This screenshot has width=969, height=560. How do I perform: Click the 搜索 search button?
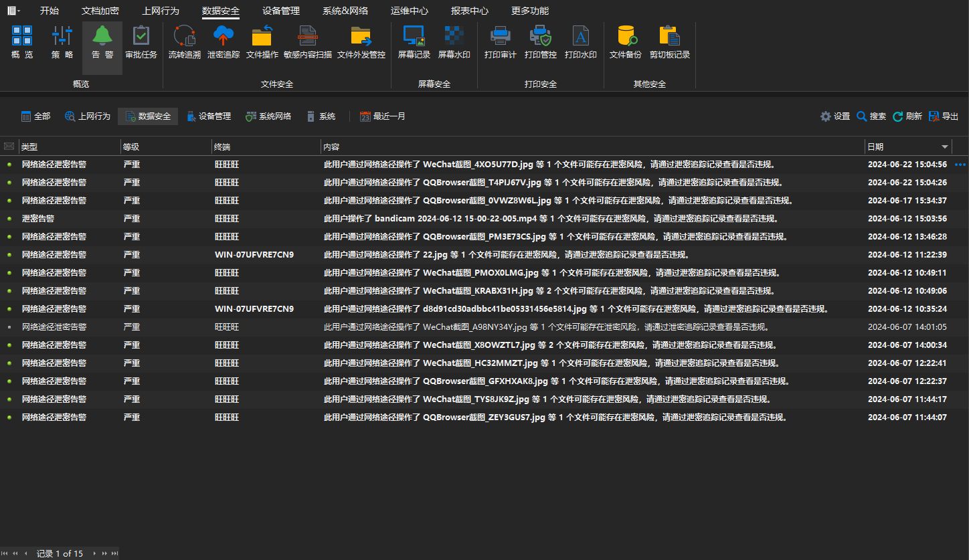871,116
